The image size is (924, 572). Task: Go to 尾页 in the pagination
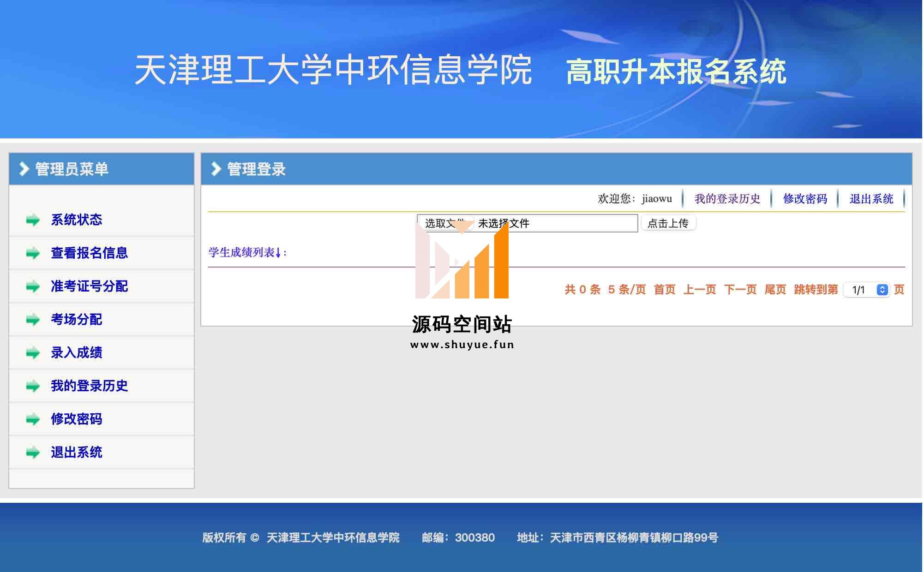775,290
